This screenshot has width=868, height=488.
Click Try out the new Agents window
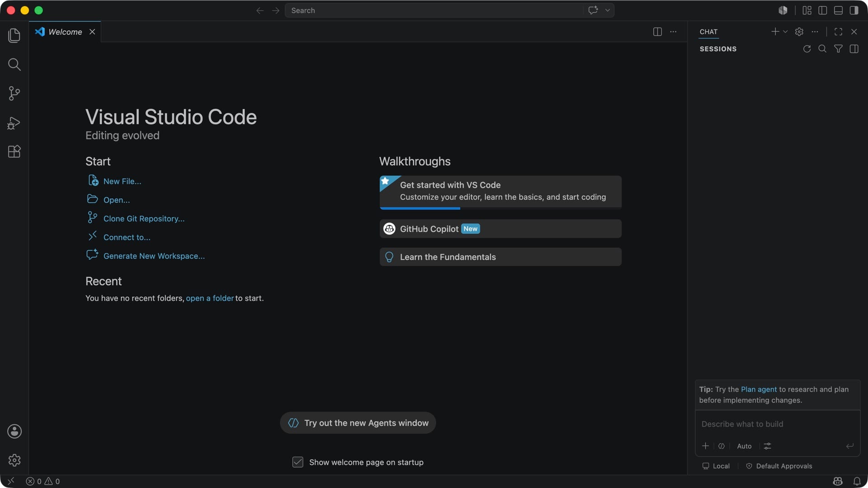[x=358, y=423]
